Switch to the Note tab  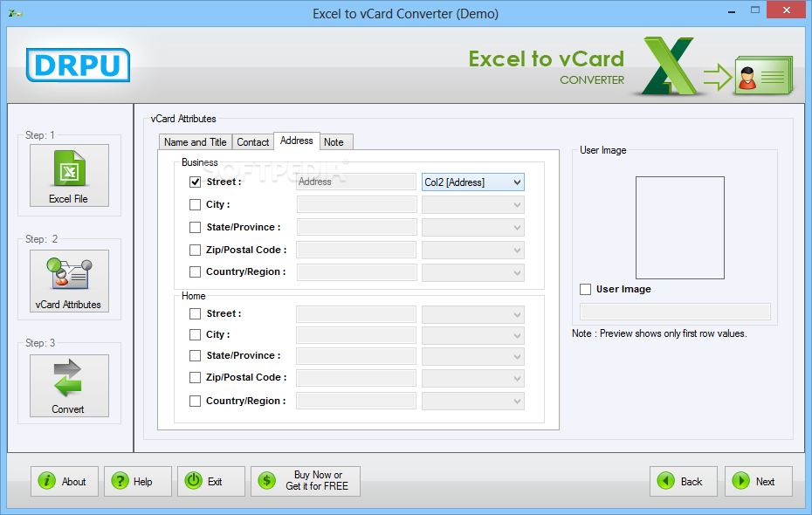[334, 141]
